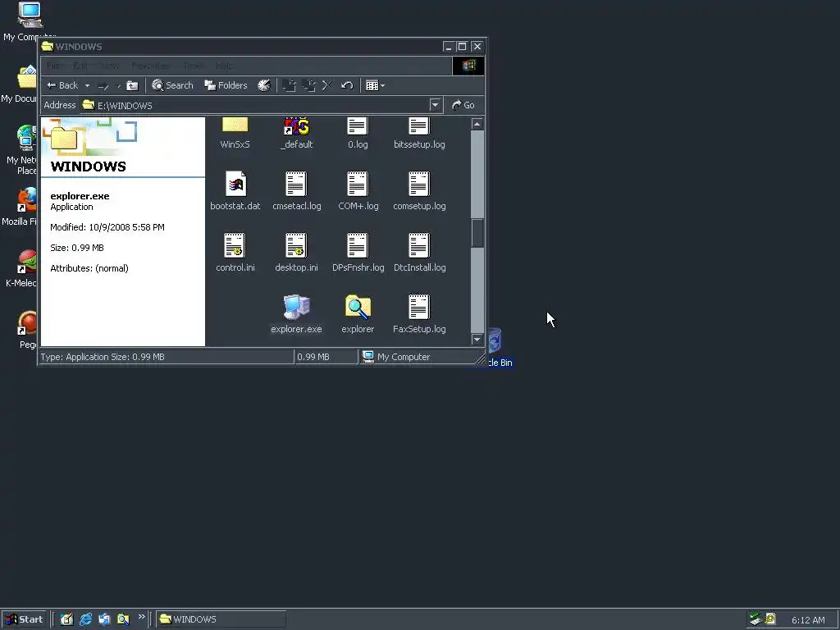Click the Search toolbar button

pyautogui.click(x=172, y=85)
